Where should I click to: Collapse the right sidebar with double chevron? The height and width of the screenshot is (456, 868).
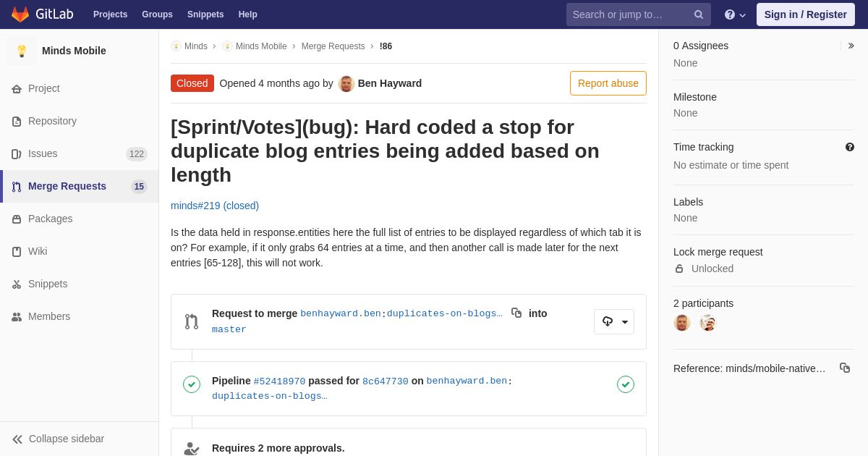pos(851,46)
